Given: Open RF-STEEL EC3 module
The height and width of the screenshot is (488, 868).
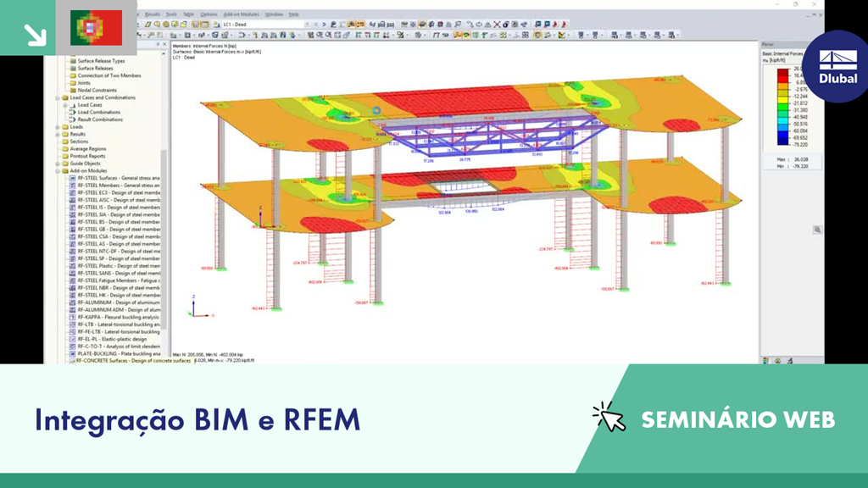Looking at the screenshot, I should click(x=119, y=192).
